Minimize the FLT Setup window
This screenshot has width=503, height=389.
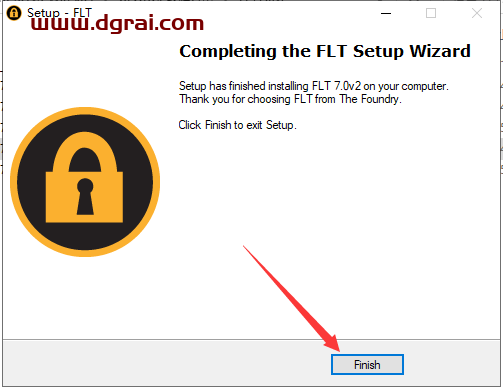pyautogui.click(x=386, y=13)
